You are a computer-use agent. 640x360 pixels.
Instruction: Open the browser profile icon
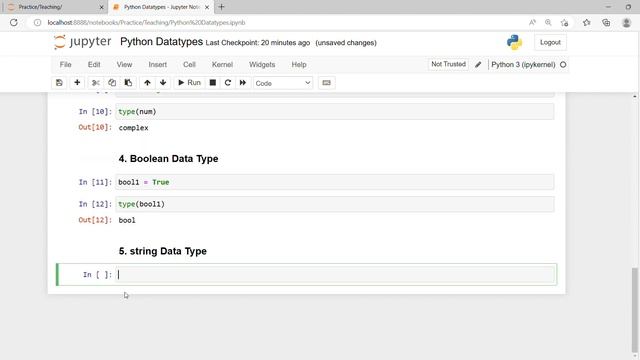coord(627,22)
